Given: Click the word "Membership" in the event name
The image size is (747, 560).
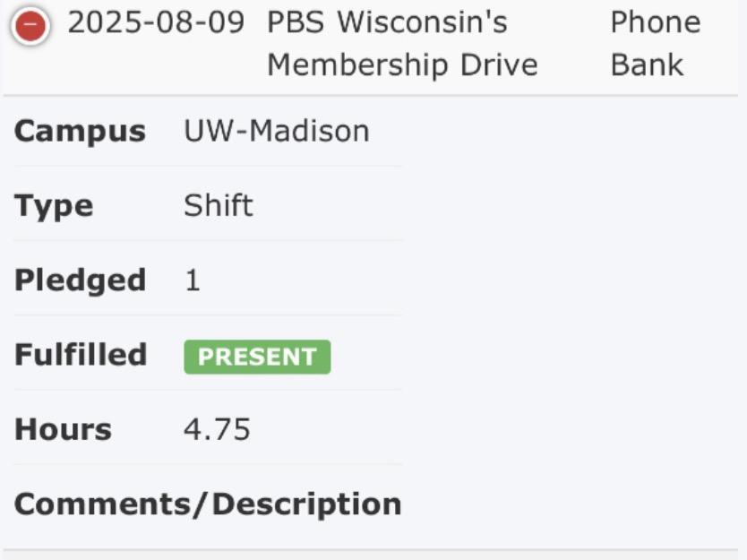Looking at the screenshot, I should 354,65.
